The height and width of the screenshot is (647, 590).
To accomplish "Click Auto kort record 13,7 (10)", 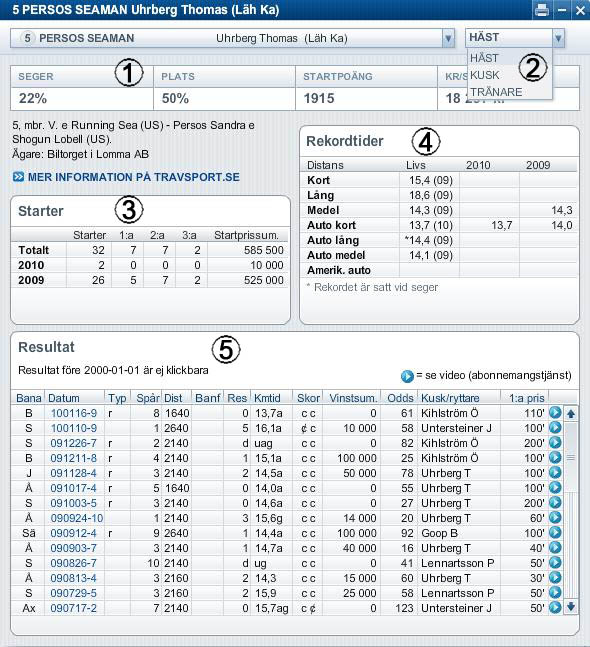I will (431, 225).
